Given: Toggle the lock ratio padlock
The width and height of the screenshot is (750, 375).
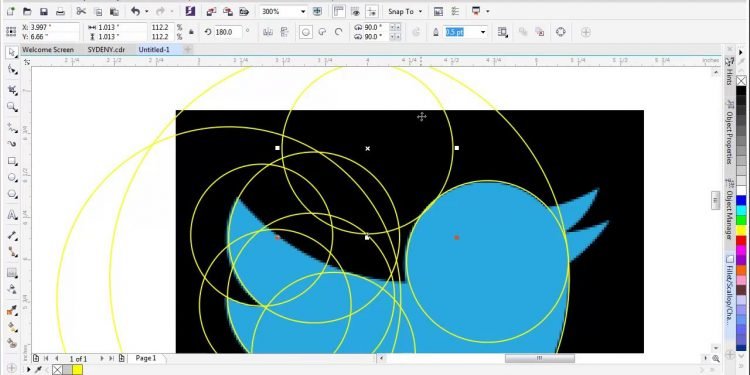Looking at the screenshot, I should [x=191, y=32].
